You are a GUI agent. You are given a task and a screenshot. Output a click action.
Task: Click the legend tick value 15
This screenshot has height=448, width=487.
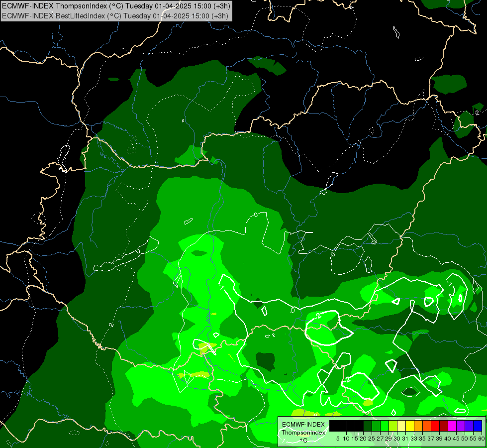tap(355, 439)
